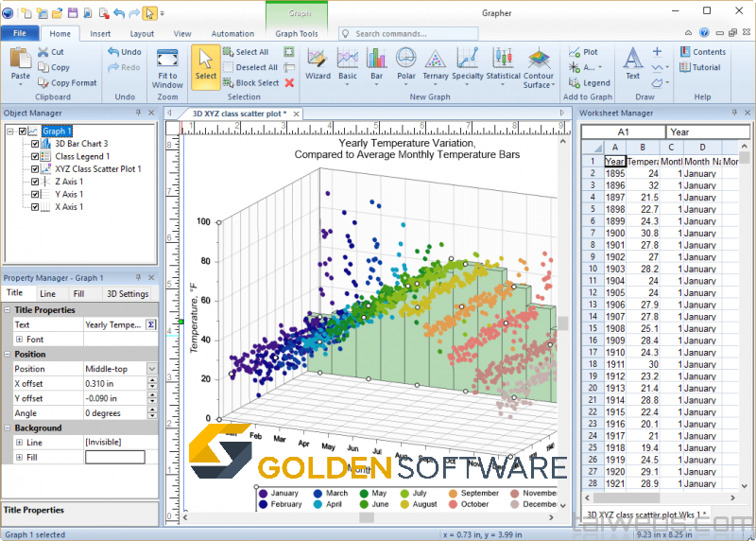Activate the Select arrow tool
Image resolution: width=756 pixels, height=541 pixels.
click(x=206, y=66)
